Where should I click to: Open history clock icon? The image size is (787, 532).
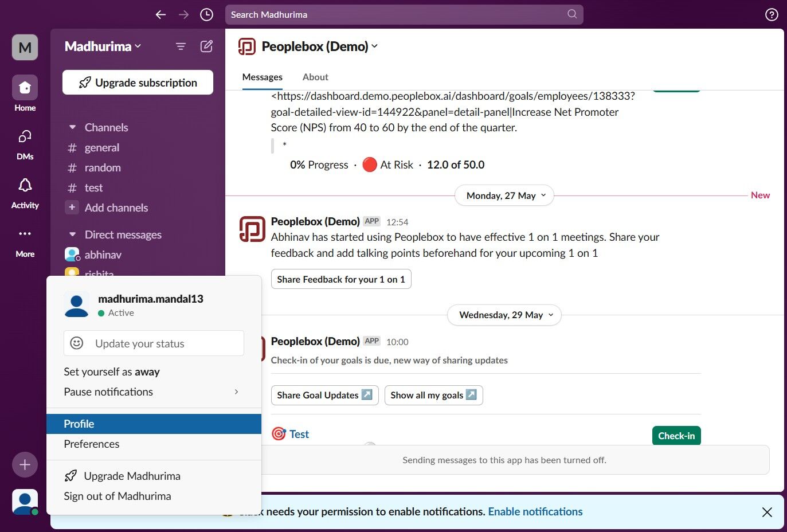[206, 15]
